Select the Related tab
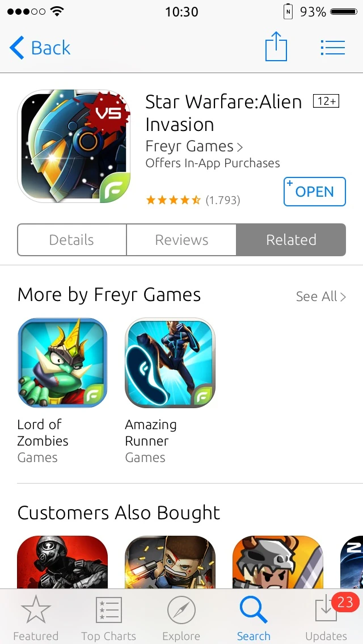 [291, 240]
